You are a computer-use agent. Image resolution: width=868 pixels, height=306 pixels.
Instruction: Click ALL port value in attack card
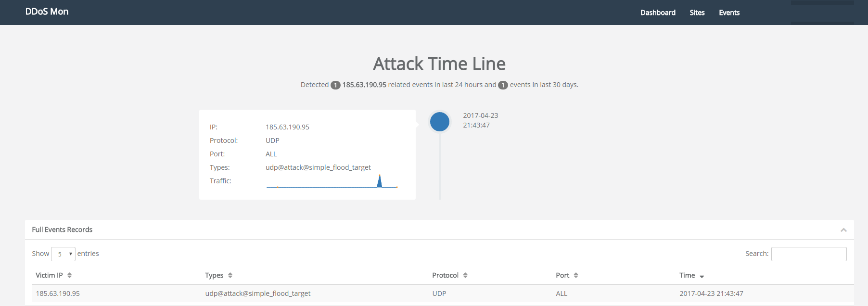point(271,154)
